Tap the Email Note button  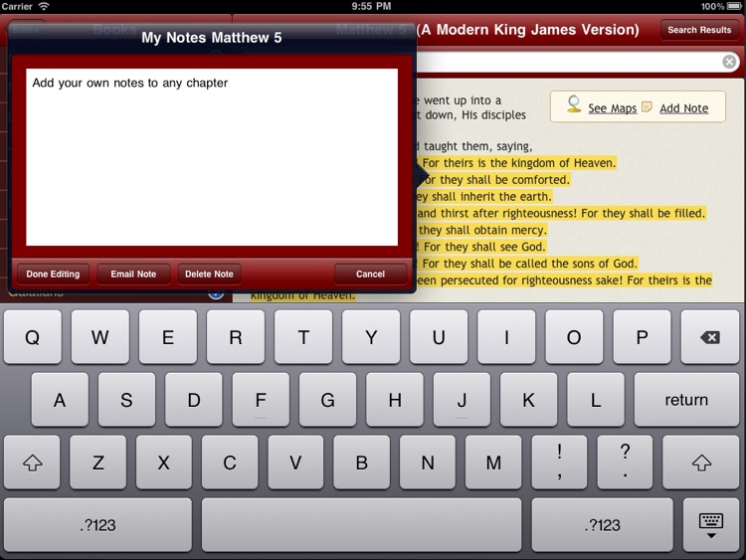[133, 275]
